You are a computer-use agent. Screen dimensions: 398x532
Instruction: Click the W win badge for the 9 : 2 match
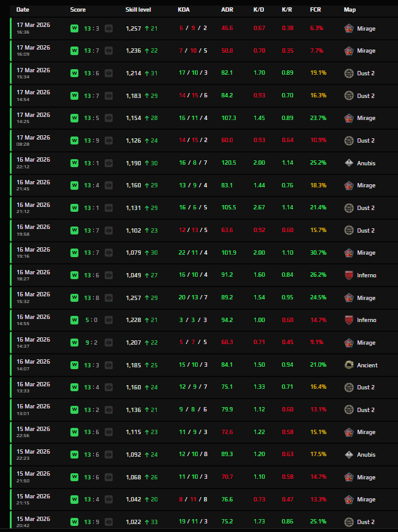pyautogui.click(x=74, y=342)
